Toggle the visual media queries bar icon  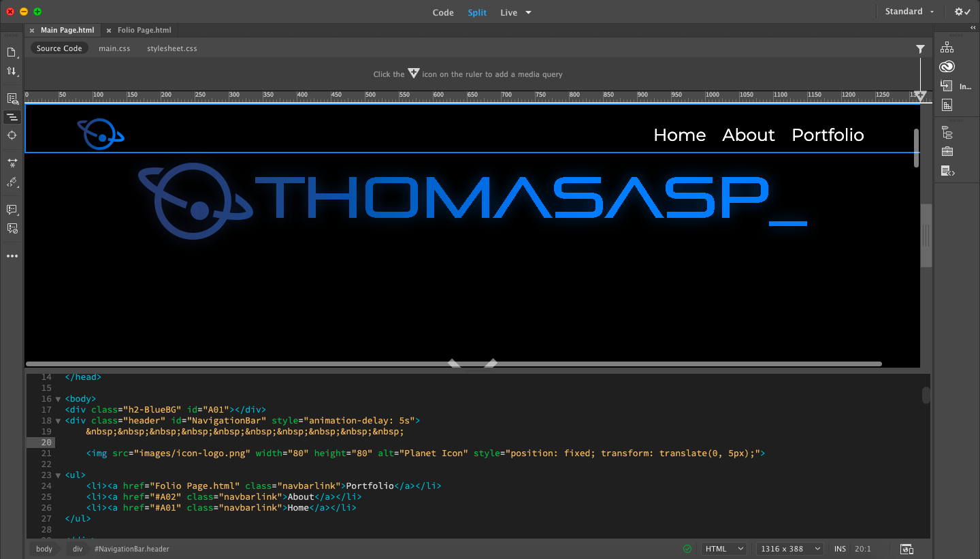(x=12, y=117)
